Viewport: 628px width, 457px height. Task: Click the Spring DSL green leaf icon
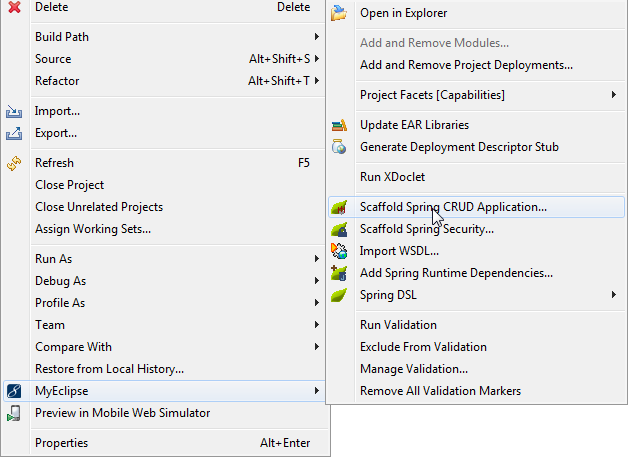339,295
